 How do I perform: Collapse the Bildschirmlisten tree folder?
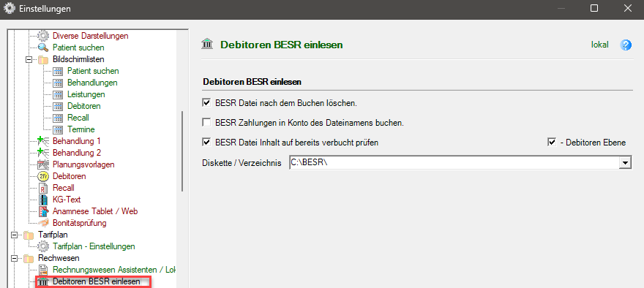pyautogui.click(x=29, y=59)
